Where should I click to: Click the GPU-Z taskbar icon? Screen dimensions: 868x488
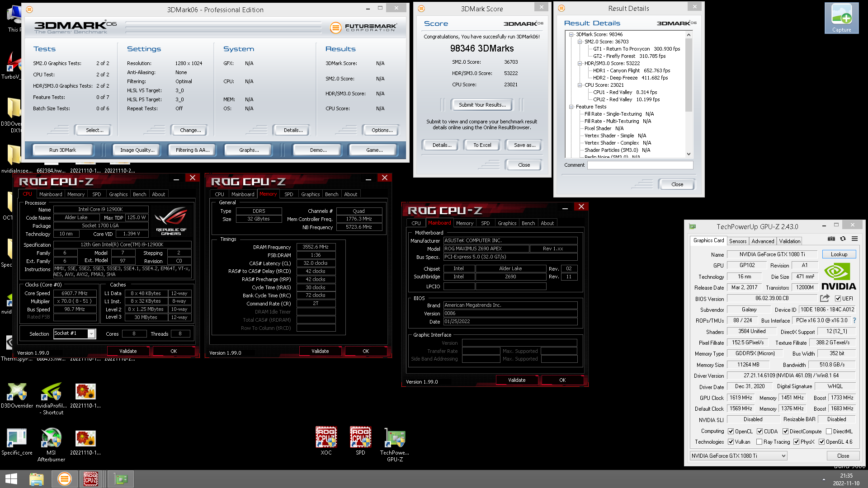click(x=121, y=479)
